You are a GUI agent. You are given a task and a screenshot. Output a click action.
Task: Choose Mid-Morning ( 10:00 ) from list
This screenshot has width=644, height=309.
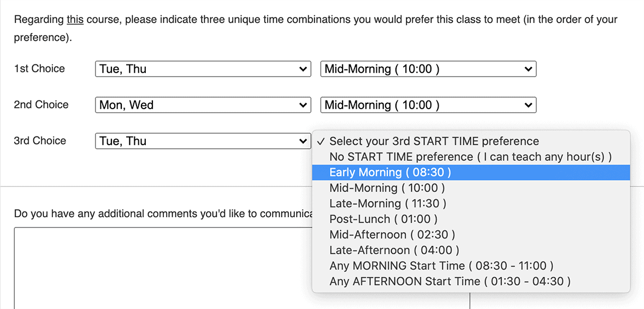point(387,188)
